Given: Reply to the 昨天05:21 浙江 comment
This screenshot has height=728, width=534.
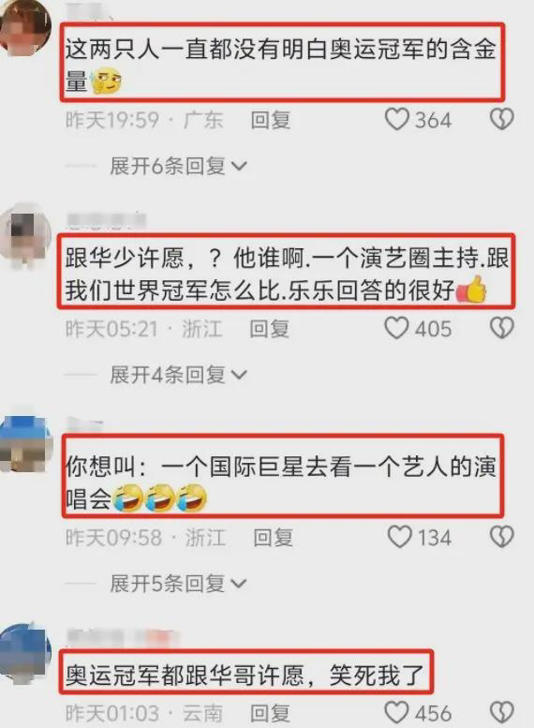Looking at the screenshot, I should pyautogui.click(x=270, y=329).
